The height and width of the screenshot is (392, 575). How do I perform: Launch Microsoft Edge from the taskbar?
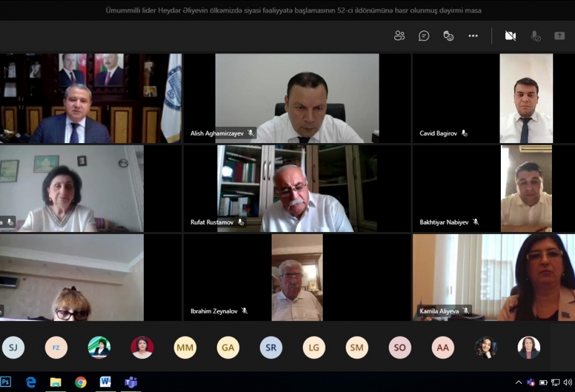(31, 382)
